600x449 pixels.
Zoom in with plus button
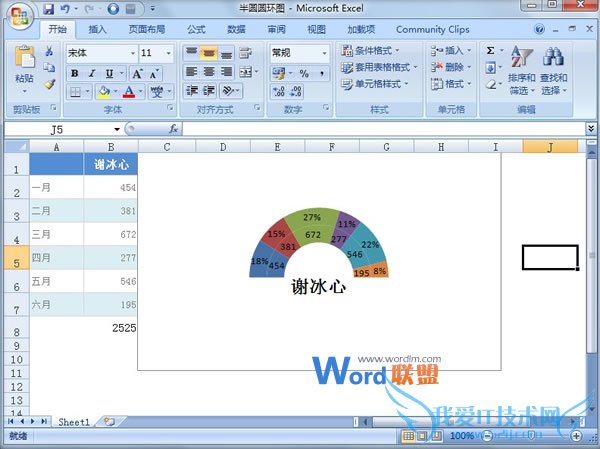tap(576, 436)
